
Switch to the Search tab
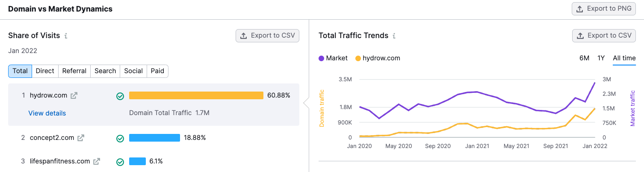(x=105, y=71)
